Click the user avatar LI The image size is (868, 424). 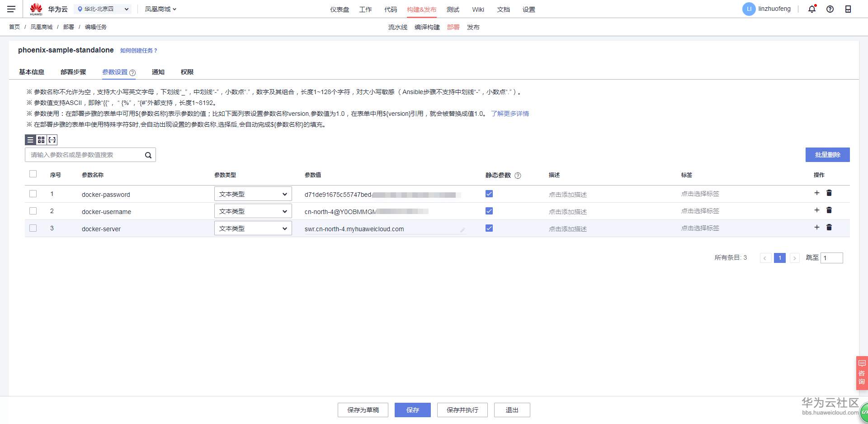point(749,9)
